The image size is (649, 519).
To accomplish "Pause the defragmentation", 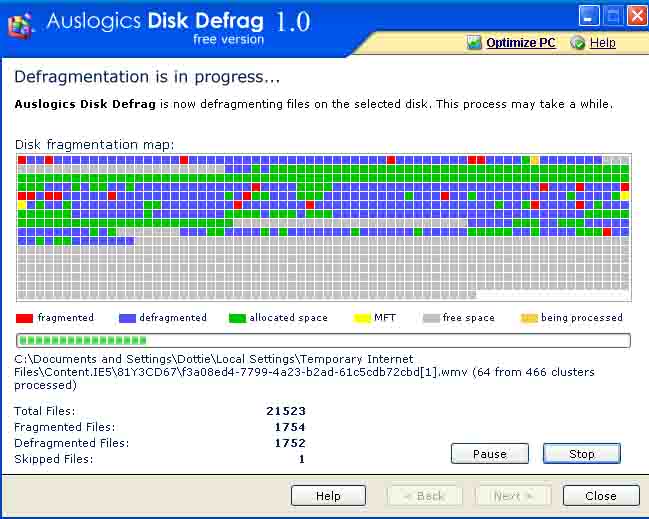I will pos(490,454).
